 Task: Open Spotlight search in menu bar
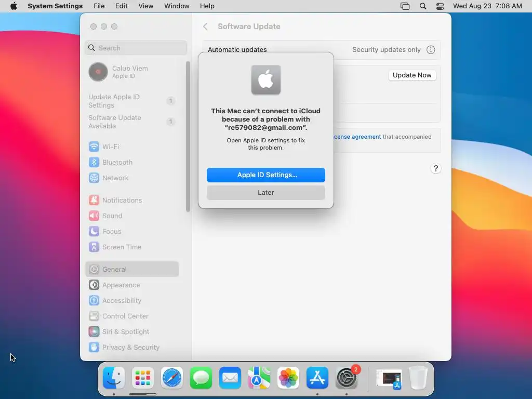point(423,6)
